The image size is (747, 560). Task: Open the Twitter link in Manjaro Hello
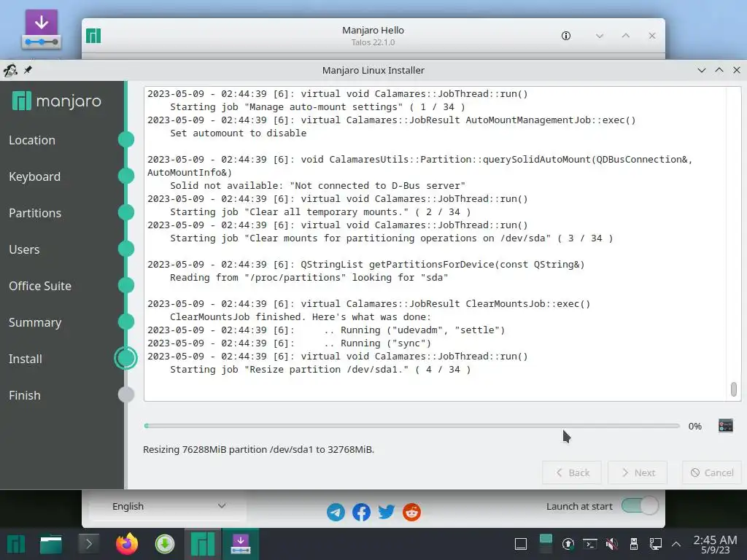387,513
